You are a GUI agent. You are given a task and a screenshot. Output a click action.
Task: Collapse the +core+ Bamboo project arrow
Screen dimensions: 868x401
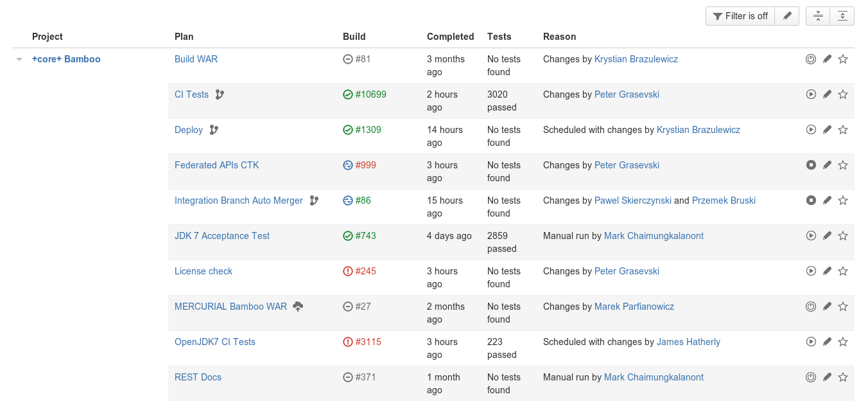(19, 59)
